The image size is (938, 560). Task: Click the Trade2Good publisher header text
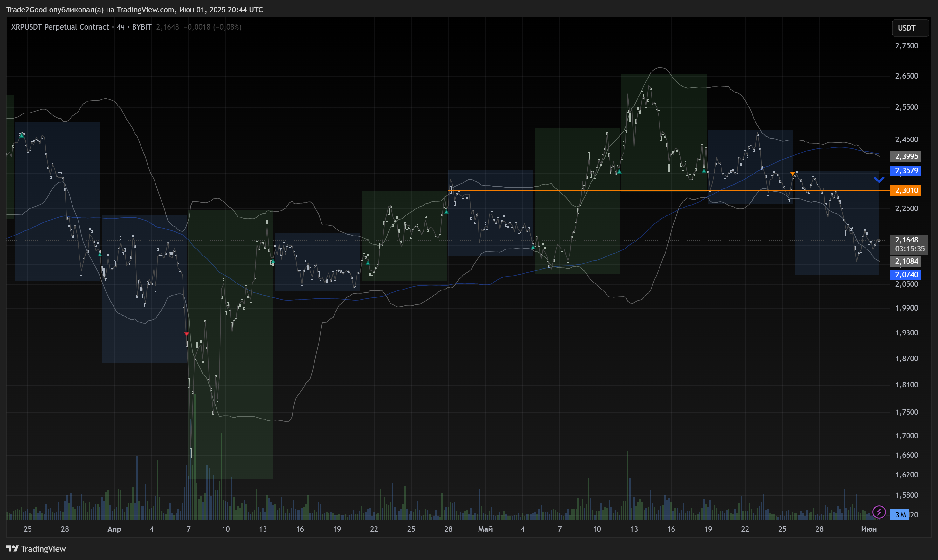point(134,10)
